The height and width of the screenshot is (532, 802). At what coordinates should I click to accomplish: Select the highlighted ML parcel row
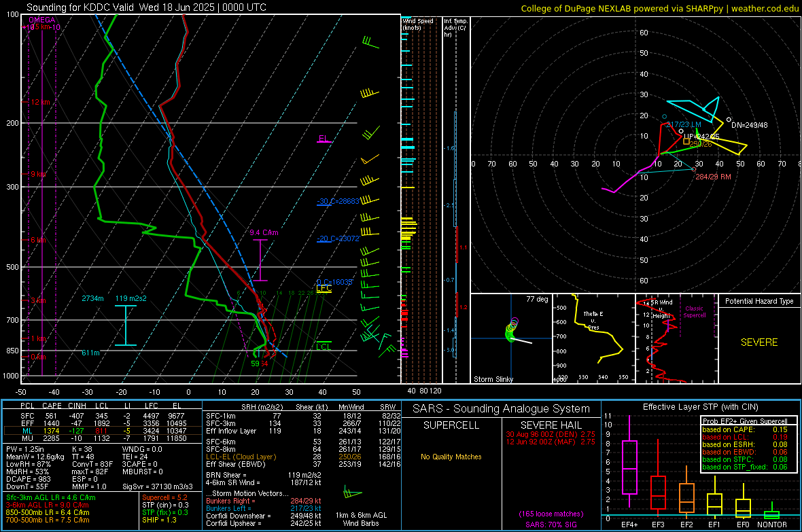103,431
